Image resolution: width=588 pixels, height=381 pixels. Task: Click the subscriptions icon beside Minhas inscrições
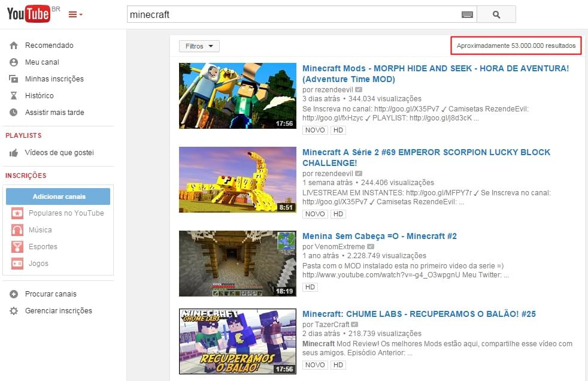coord(14,79)
